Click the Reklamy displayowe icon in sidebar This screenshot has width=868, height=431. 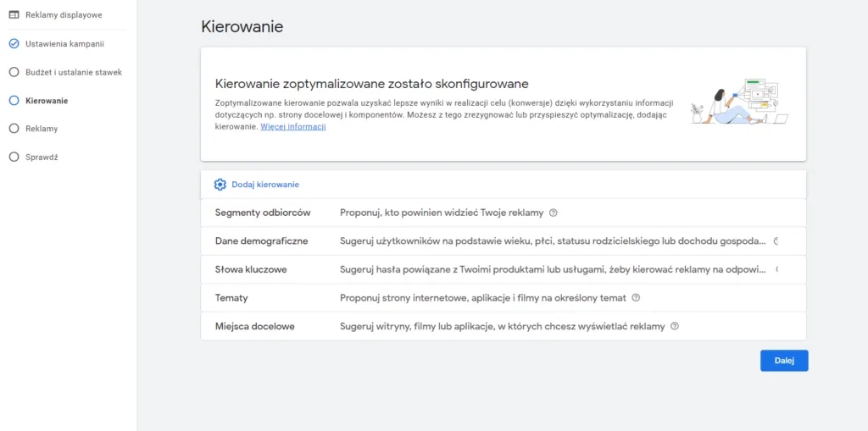pyautogui.click(x=14, y=14)
